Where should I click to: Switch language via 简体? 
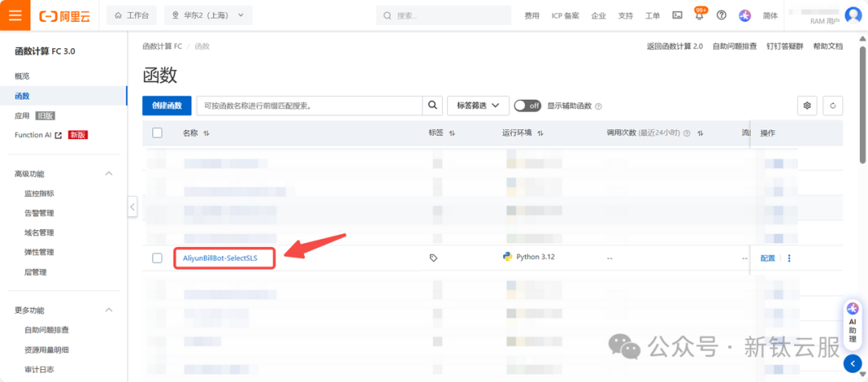click(x=770, y=15)
